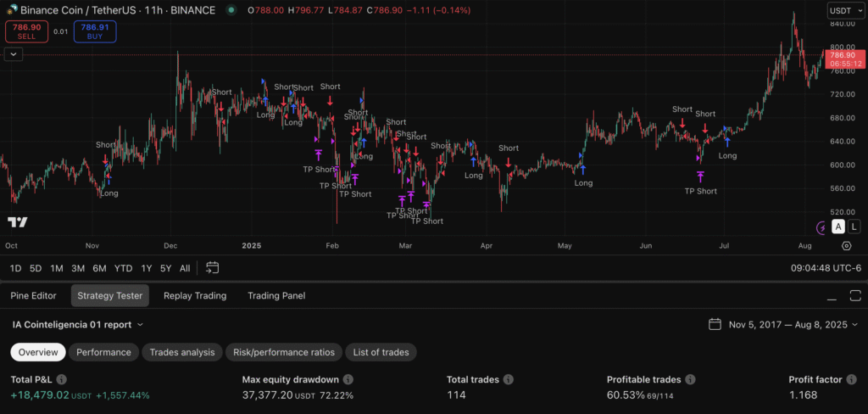Click the 840.00 price axis label
The image size is (868, 414).
tap(844, 24)
